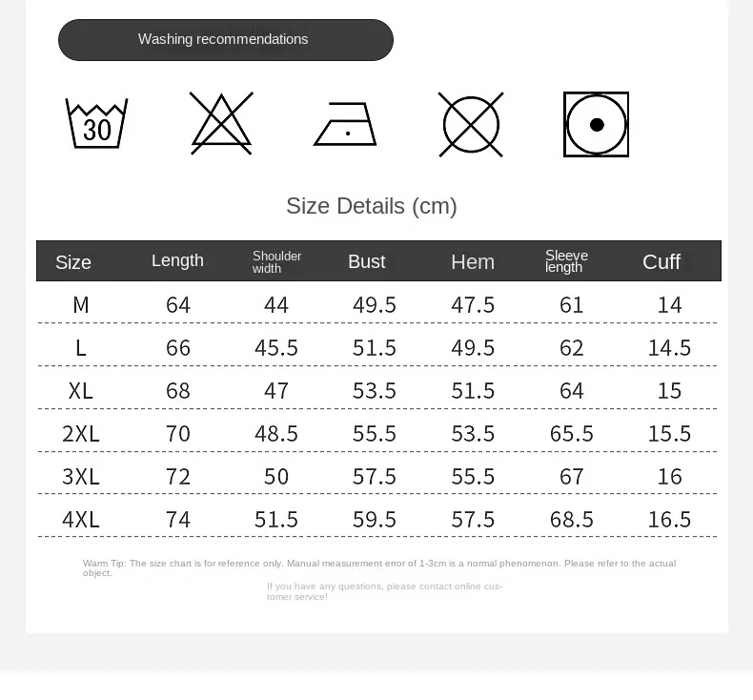The image size is (753, 700).
Task: Select the Size column header
Action: coord(73,262)
